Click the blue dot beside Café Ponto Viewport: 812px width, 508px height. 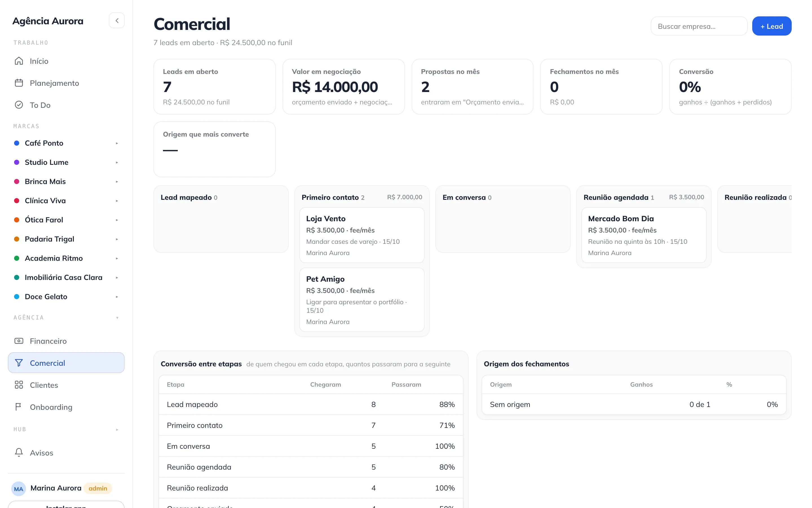click(x=16, y=143)
